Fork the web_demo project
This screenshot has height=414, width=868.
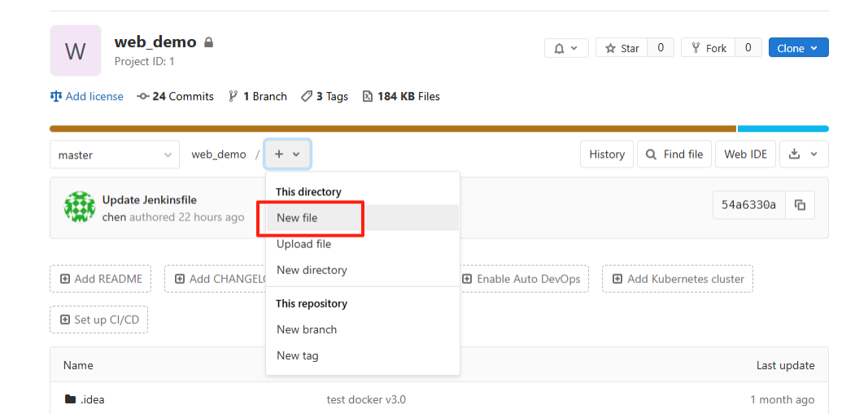click(x=708, y=48)
